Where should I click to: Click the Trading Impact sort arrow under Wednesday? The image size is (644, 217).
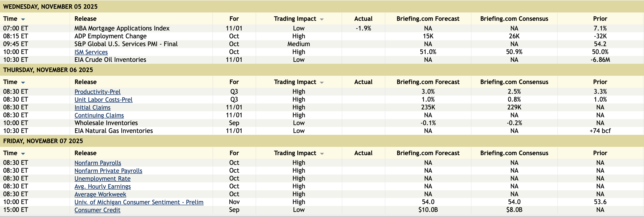pos(322,19)
